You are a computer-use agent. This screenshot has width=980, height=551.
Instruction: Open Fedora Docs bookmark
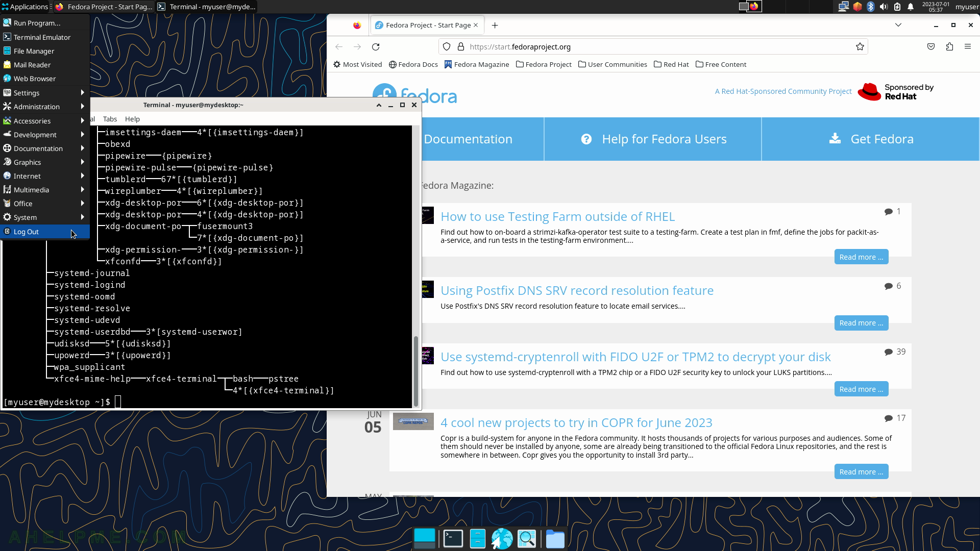point(413,64)
